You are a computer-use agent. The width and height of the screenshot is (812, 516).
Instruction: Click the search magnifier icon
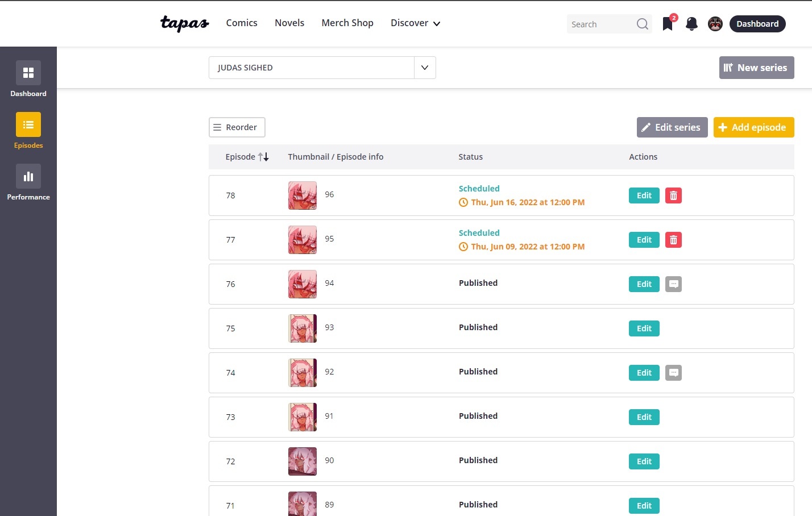[642, 24]
